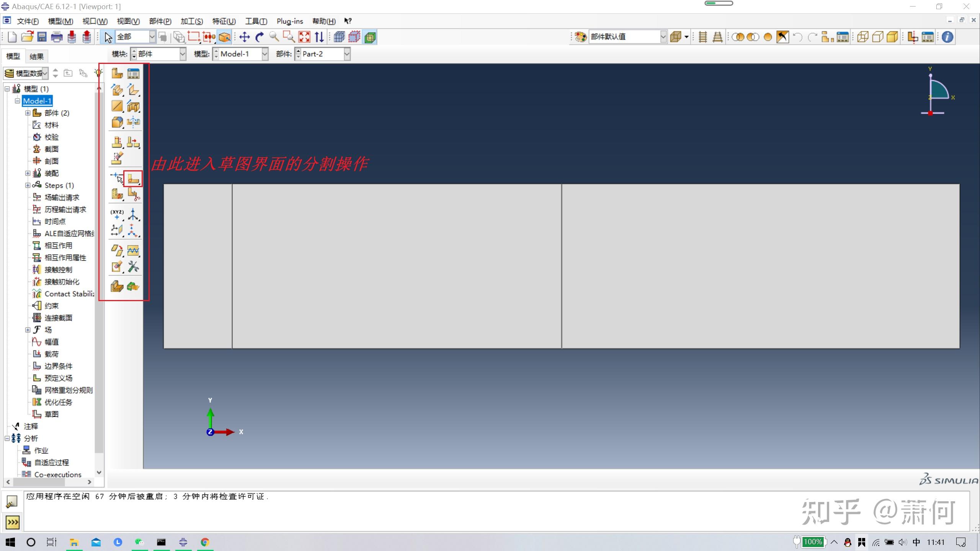The width and height of the screenshot is (980, 551).
Task: Click the New Model Database icon
Action: click(x=12, y=37)
